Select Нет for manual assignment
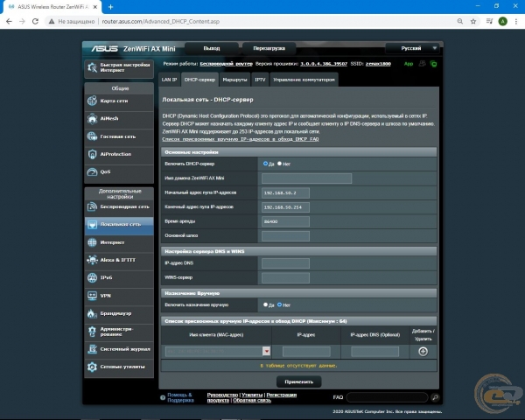525x420 pixels. coord(280,304)
